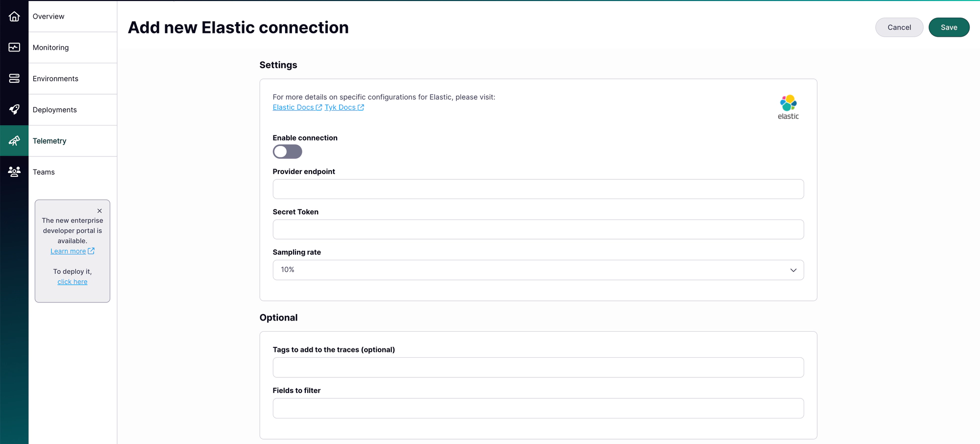Open the Sampling rate dropdown
Screen dimensions: 980x444
coord(538,270)
